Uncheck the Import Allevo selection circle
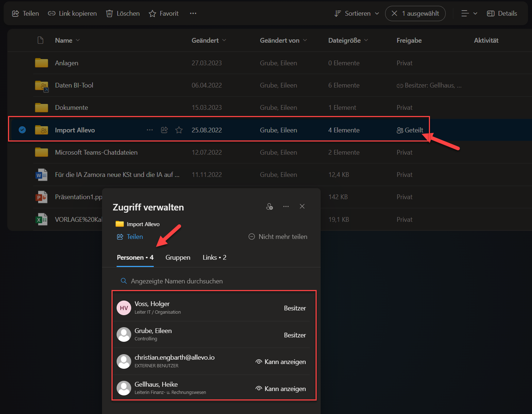 (22, 130)
